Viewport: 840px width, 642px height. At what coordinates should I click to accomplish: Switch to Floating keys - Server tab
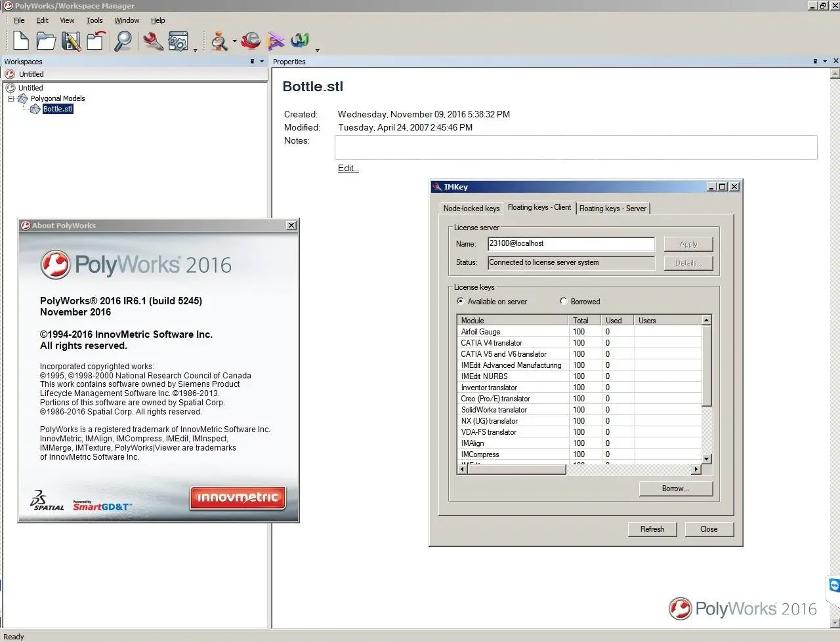coord(613,209)
